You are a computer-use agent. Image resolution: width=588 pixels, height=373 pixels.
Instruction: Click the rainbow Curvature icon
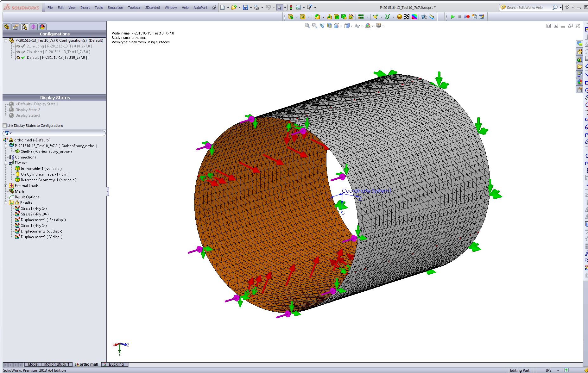(414, 17)
